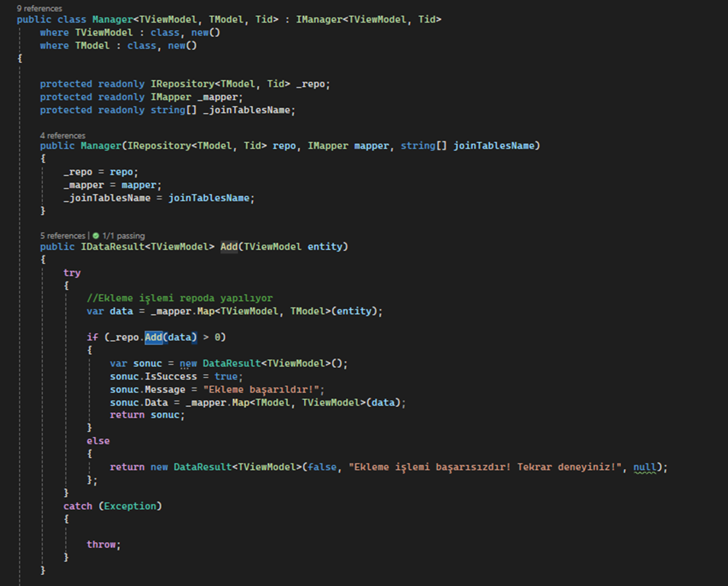Screen dimensions: 728x586
Task: Click the IsSuccess property of sonuc
Action: coord(171,376)
